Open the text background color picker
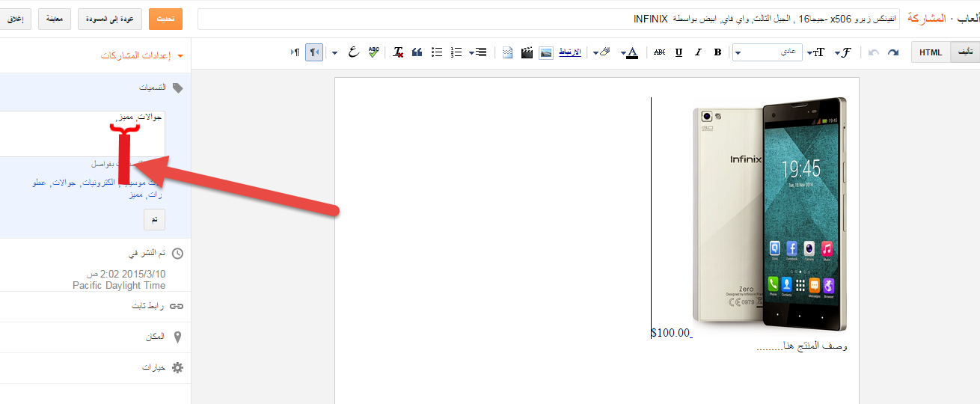980x404 pixels. click(x=601, y=52)
